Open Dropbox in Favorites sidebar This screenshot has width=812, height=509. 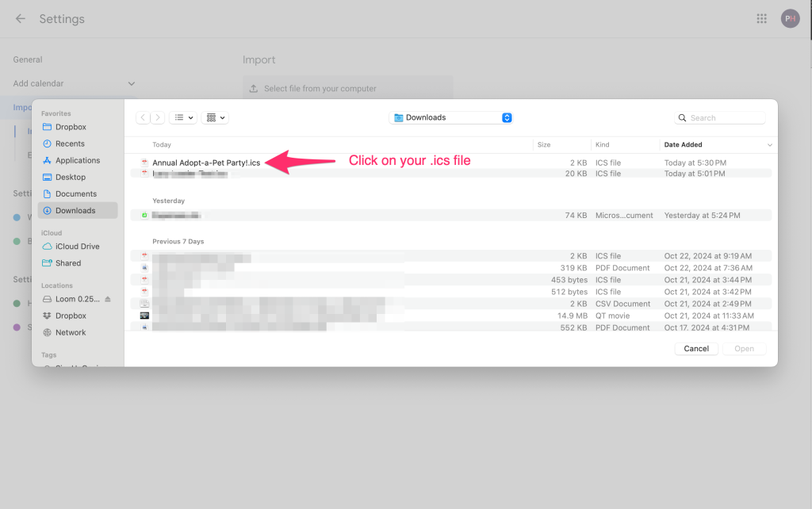(71, 127)
